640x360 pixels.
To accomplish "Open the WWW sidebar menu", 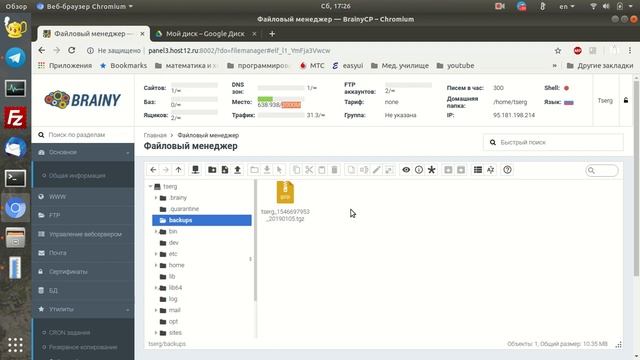I will pos(83,197).
